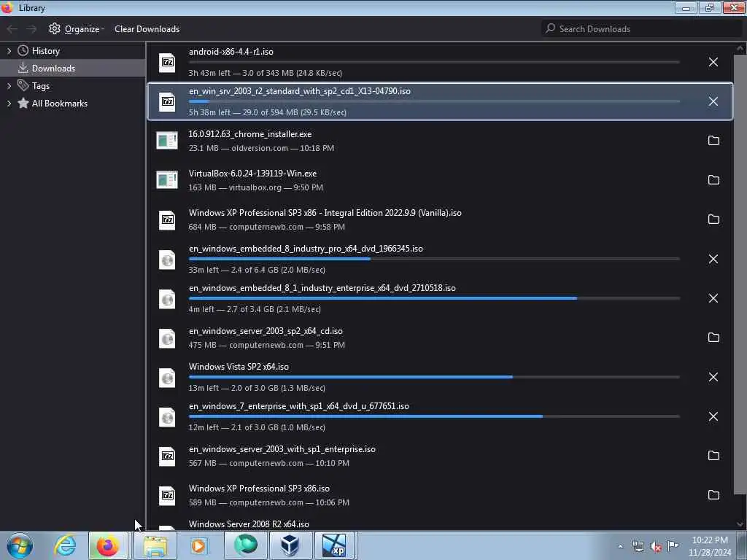Screen dimensions: 747x560
Task: Open Internet Explorer from the taskbar
Action: [x=65, y=545]
